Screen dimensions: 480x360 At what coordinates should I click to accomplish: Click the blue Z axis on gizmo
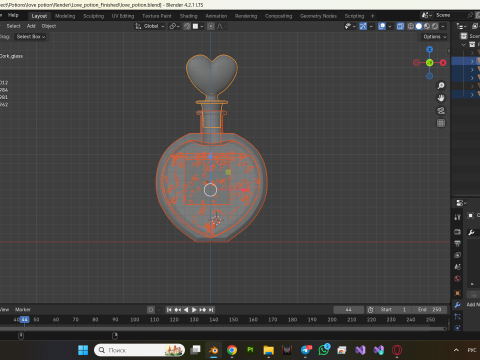430,50
